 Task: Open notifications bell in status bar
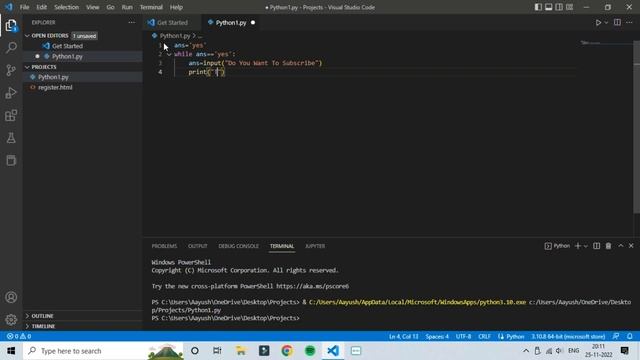tap(629, 336)
